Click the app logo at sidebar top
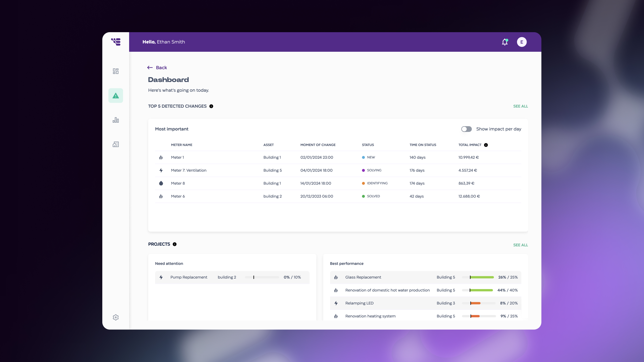Image resolution: width=644 pixels, height=362 pixels. (x=116, y=42)
